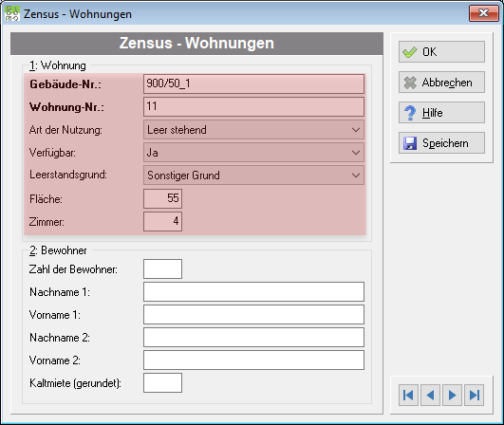Screen dimensions: 504x425
Task: Click the Gebäude-Nr. input field
Action: (253, 83)
